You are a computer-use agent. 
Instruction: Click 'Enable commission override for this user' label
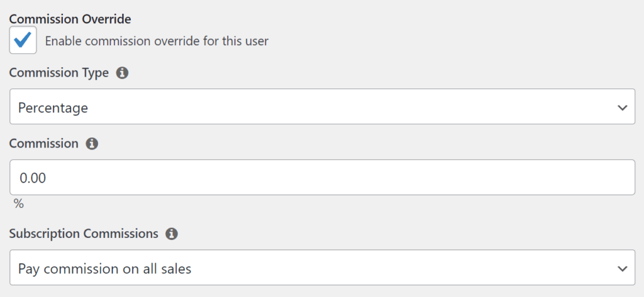point(157,41)
